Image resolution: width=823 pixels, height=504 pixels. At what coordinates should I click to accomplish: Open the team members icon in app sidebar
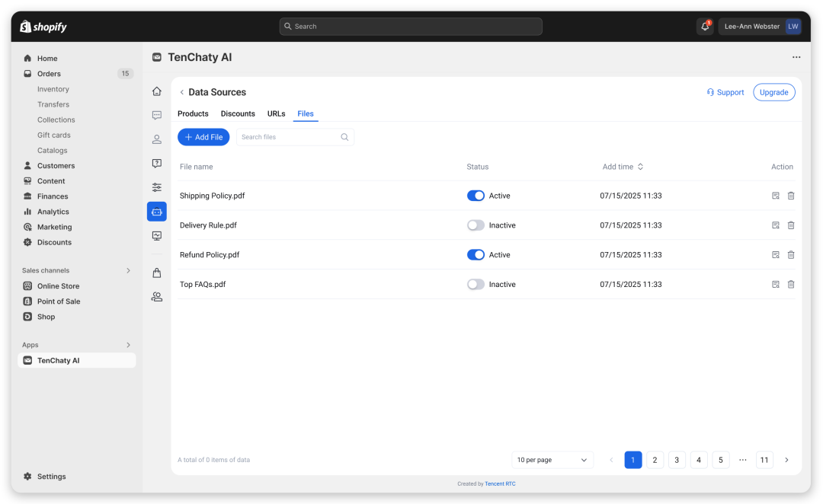(x=156, y=297)
